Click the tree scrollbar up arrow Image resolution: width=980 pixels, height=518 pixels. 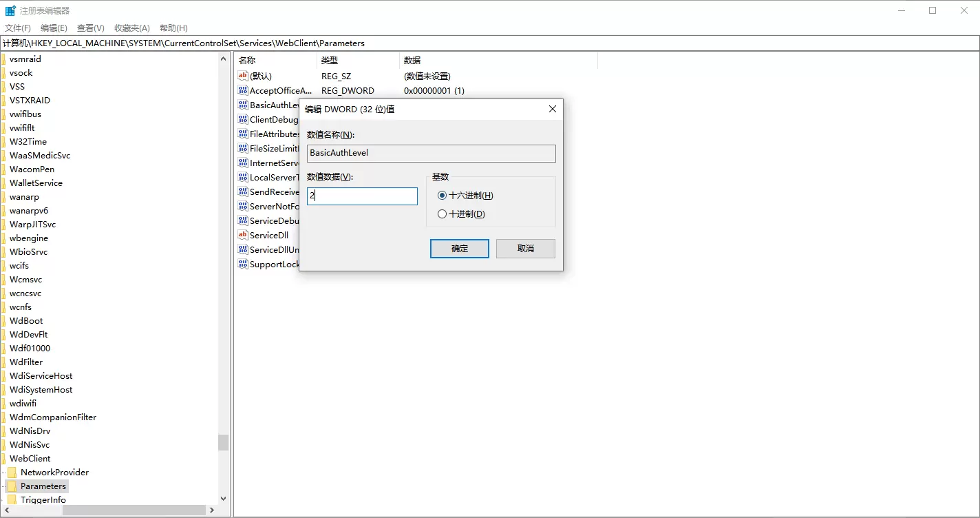[223, 59]
